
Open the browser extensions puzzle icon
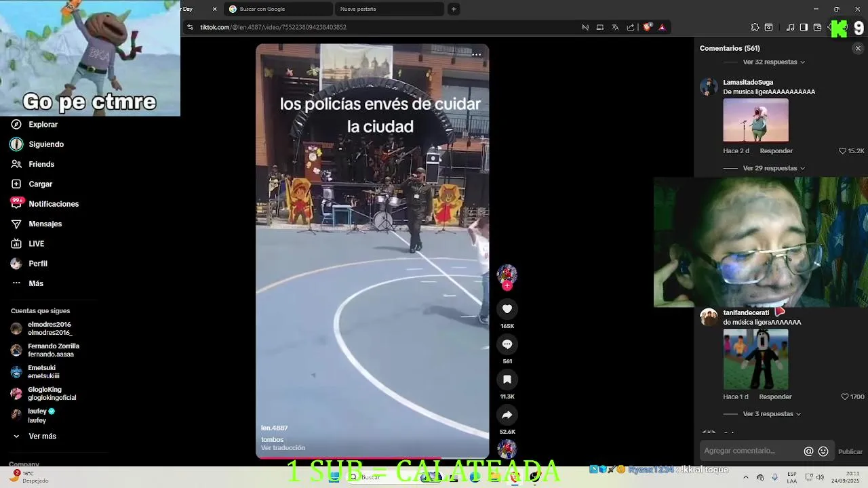[755, 27]
